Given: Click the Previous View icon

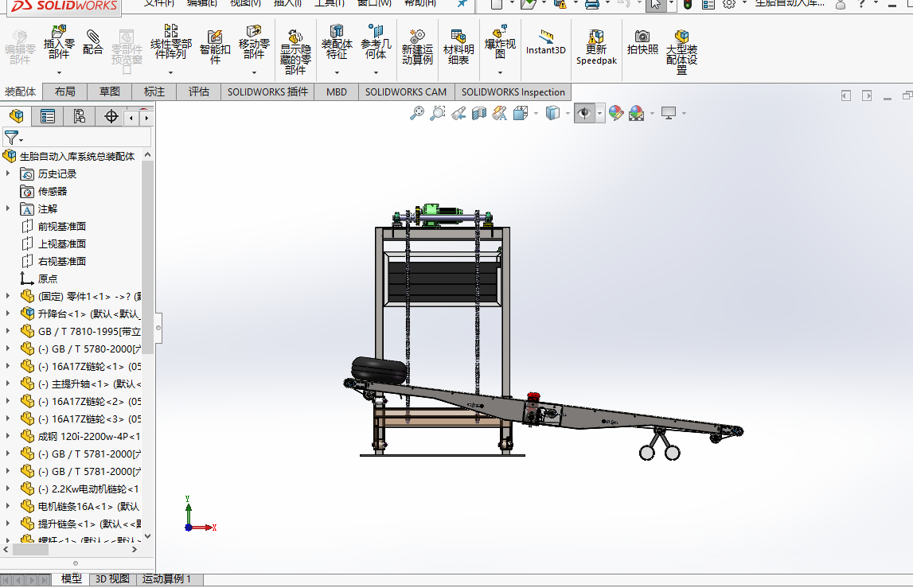Looking at the screenshot, I should point(458,113).
